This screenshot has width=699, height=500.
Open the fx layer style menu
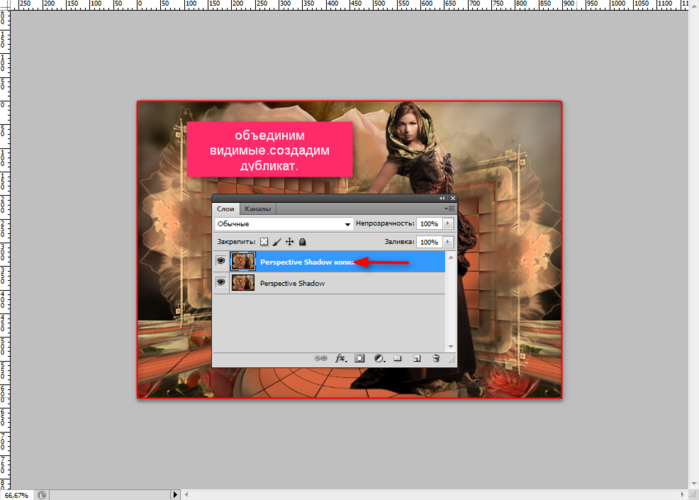coord(341,358)
